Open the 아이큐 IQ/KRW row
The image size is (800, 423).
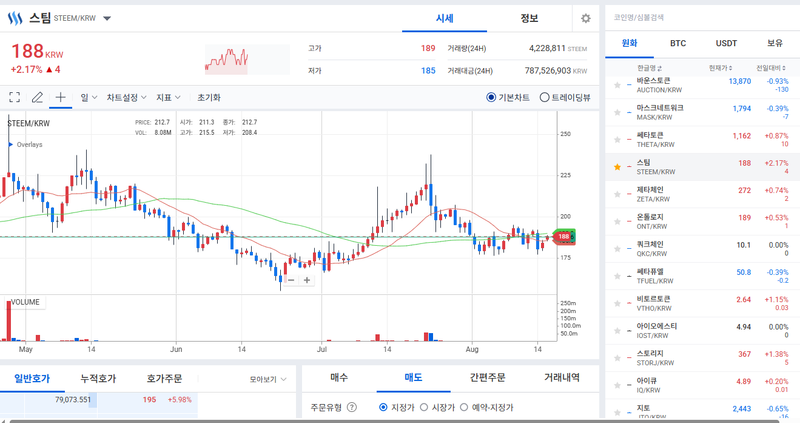pyautogui.click(x=702, y=385)
